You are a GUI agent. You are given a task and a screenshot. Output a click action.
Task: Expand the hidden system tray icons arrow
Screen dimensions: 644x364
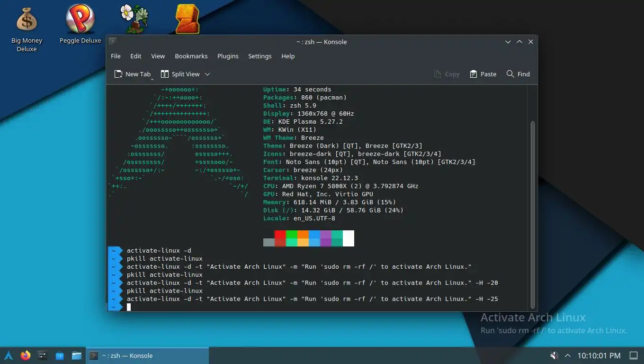point(568,355)
